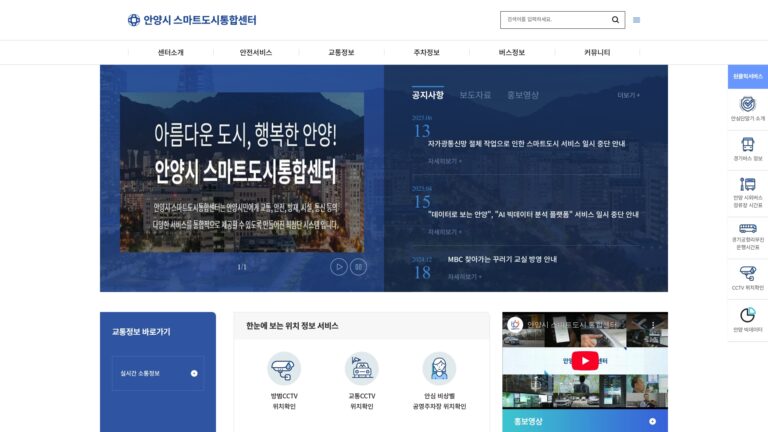Open the crime-prevention CCTV location icon
Image resolution: width=768 pixels, height=432 pixels.
click(284, 368)
